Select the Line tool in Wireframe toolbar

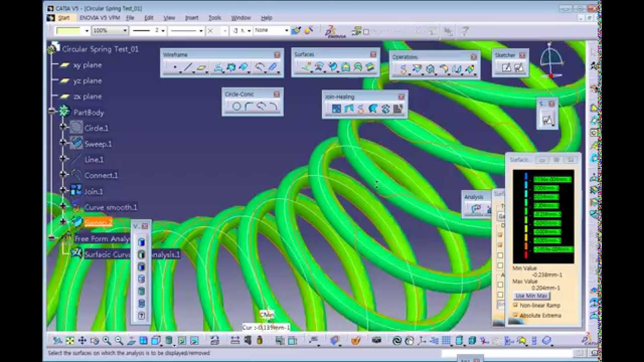pos(188,68)
